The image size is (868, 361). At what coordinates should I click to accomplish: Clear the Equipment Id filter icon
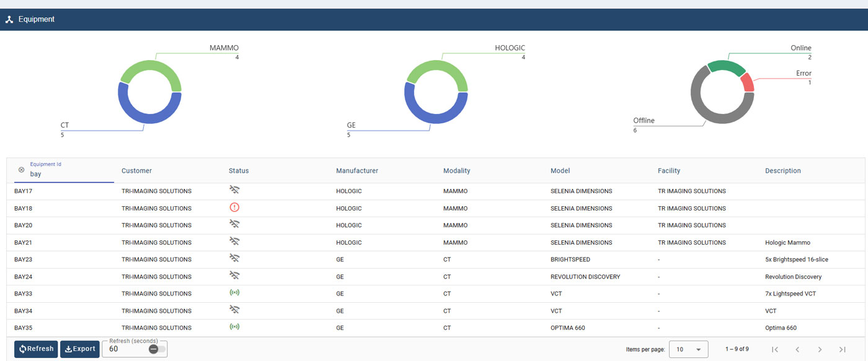[x=21, y=170]
